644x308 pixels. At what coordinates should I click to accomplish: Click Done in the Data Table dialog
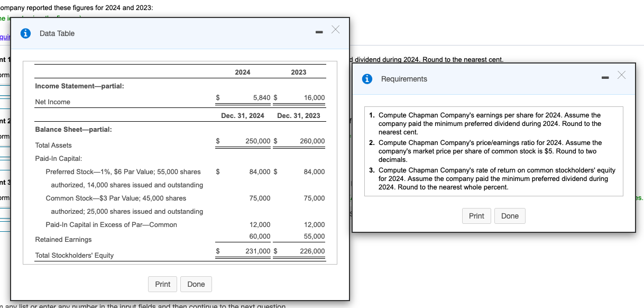click(196, 284)
